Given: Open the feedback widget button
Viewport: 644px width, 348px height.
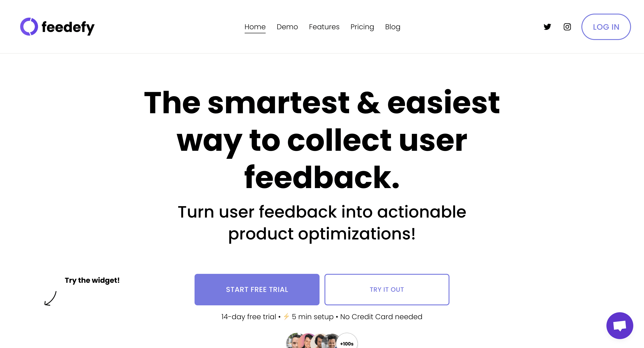Looking at the screenshot, I should 620,325.
